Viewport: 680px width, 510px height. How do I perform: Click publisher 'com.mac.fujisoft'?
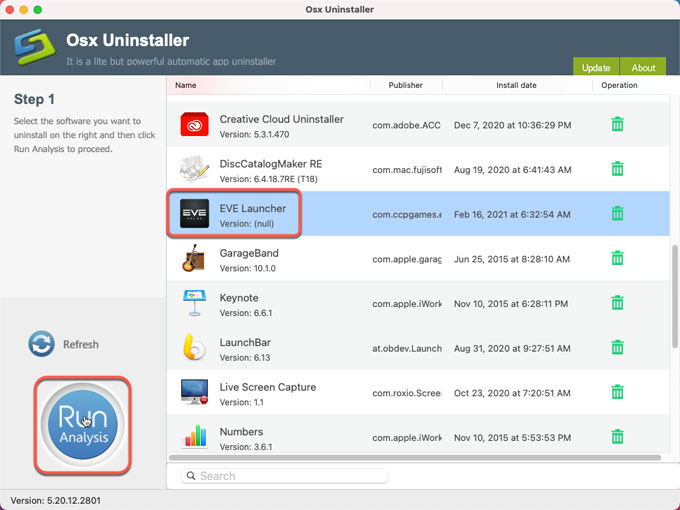point(407,170)
